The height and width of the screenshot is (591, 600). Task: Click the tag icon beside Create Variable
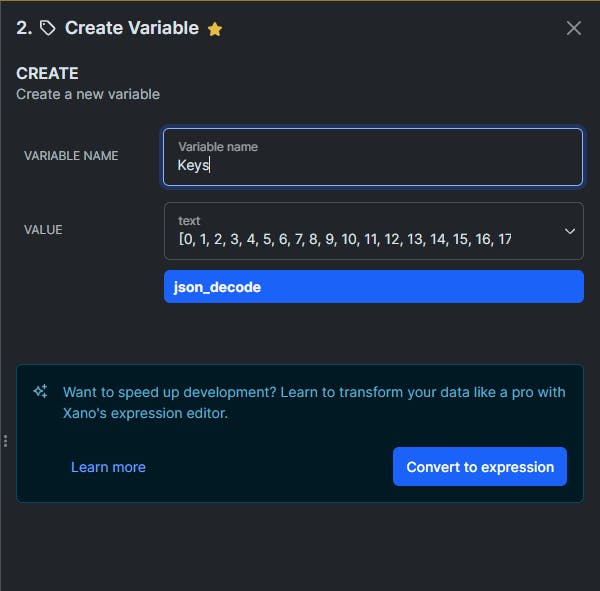click(48, 28)
